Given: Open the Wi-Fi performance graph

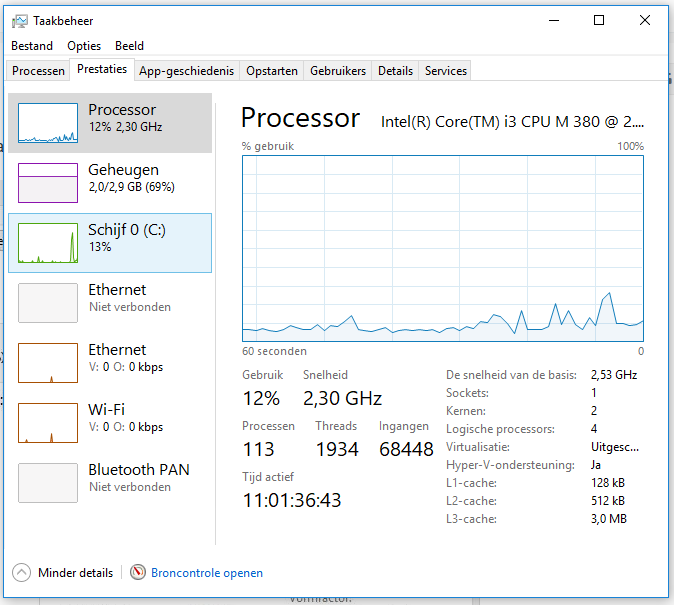Looking at the screenshot, I should click(x=48, y=422).
